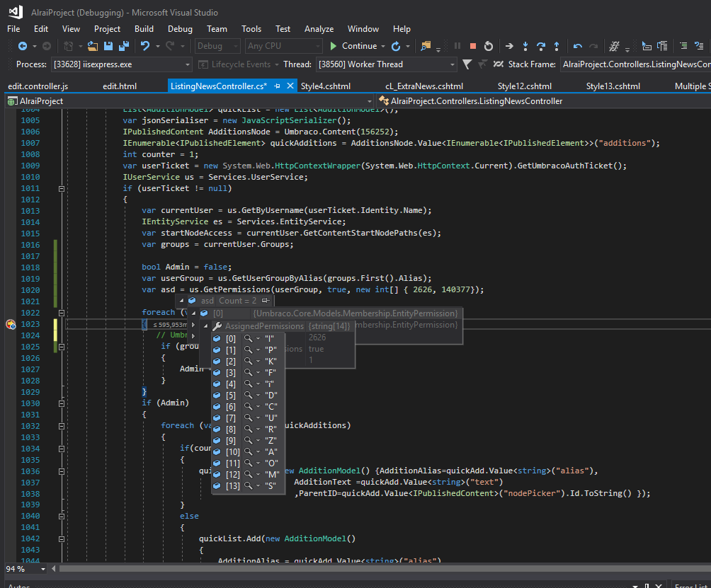Click the Visual Studio logo icon
This screenshot has width=711, height=588.
coord(16,12)
